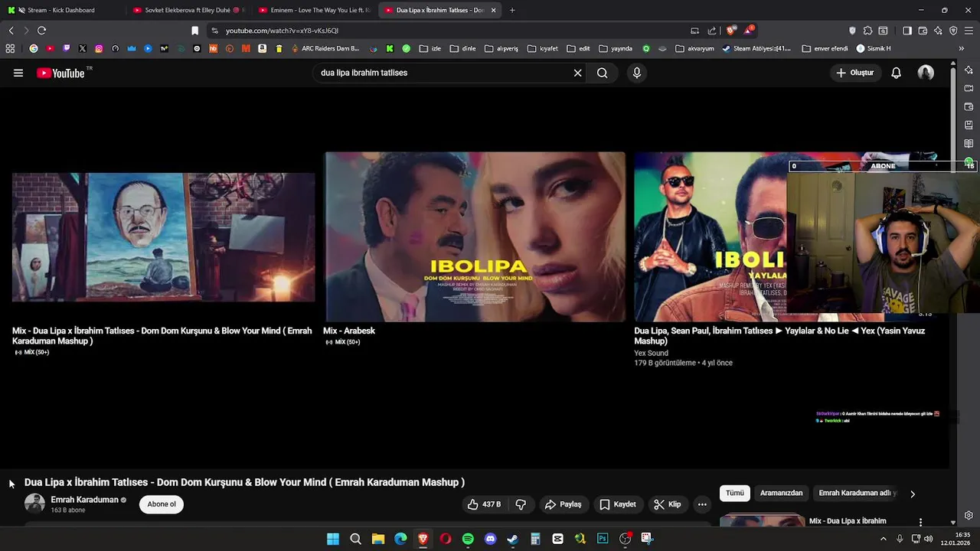Create a clip with the Klip button
Viewport: 980px width, 551px height.
(x=668, y=504)
